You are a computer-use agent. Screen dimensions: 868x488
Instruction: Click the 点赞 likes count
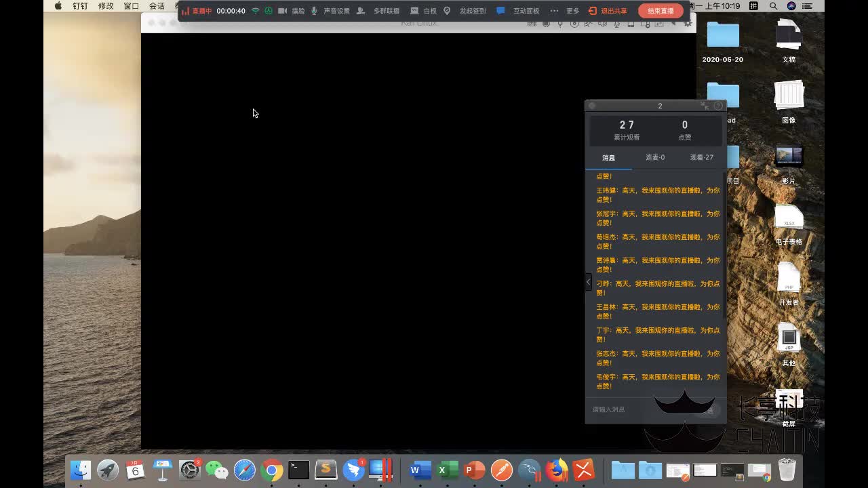point(685,130)
